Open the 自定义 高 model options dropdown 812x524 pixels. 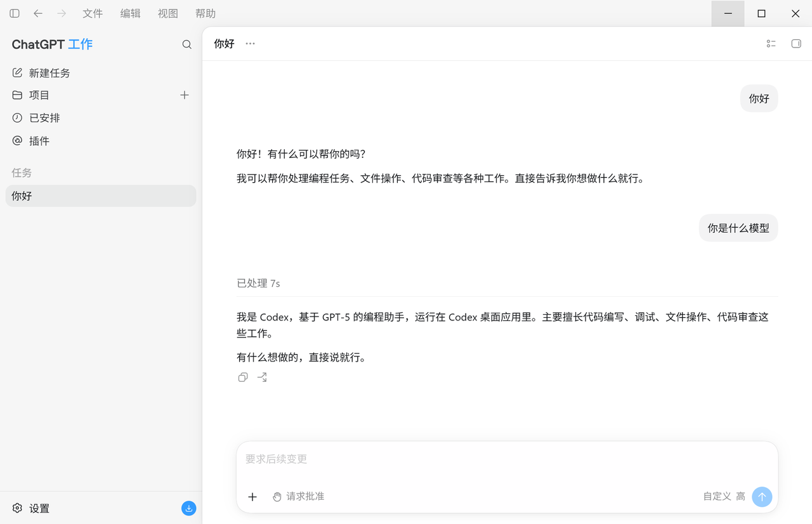coord(724,496)
